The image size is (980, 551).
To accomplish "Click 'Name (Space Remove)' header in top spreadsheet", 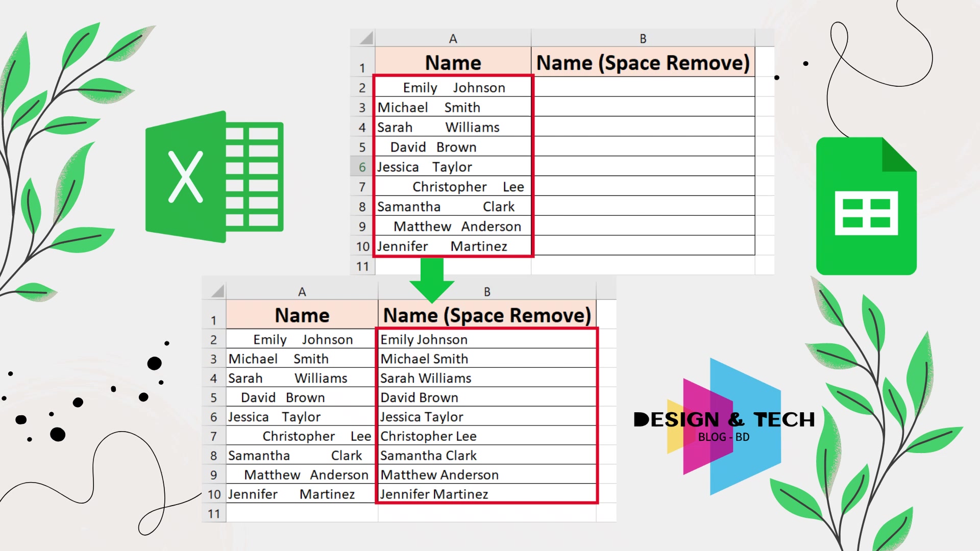I will click(x=643, y=62).
